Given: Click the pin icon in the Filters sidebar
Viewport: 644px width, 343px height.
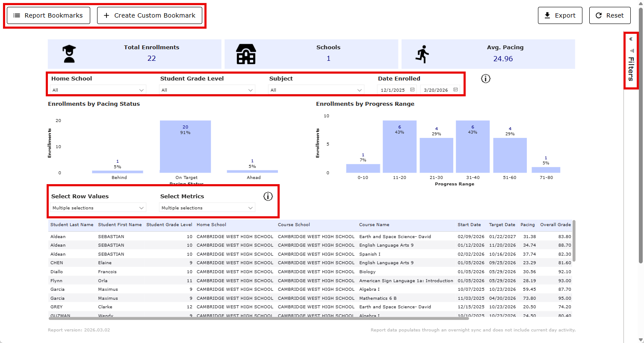Looking at the screenshot, I should point(632,50).
